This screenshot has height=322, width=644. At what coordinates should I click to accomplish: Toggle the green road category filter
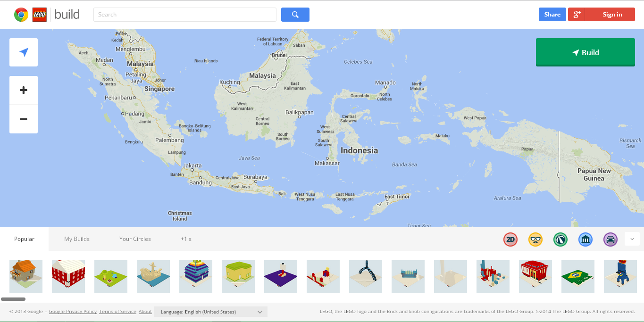560,239
